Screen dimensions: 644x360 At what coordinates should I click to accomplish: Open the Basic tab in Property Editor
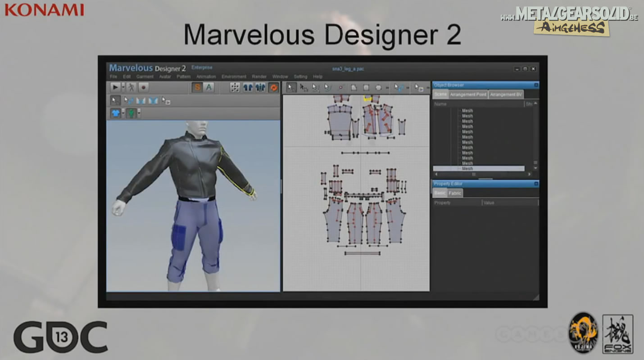(440, 193)
